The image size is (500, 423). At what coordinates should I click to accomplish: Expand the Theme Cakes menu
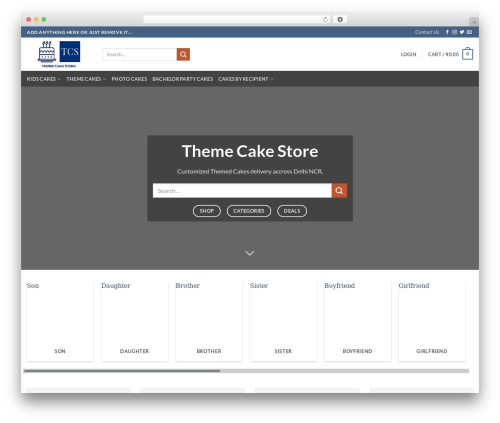click(x=86, y=79)
